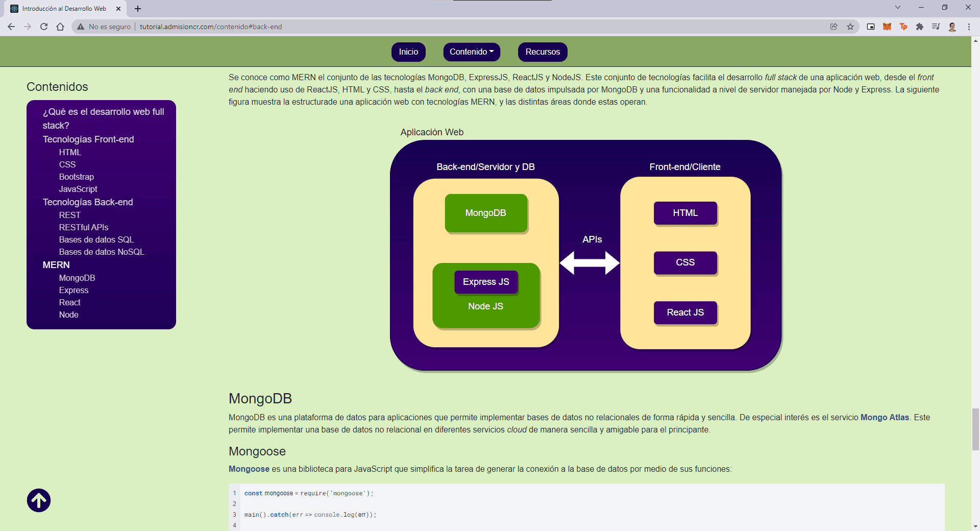Click the scrollbar down arrow
Image resolution: width=980 pixels, height=531 pixels.
(975, 526)
